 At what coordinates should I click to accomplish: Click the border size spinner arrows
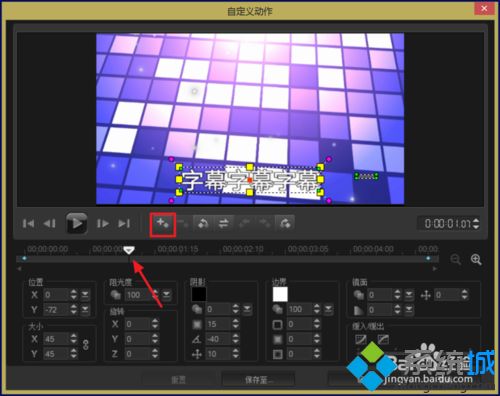[317, 324]
